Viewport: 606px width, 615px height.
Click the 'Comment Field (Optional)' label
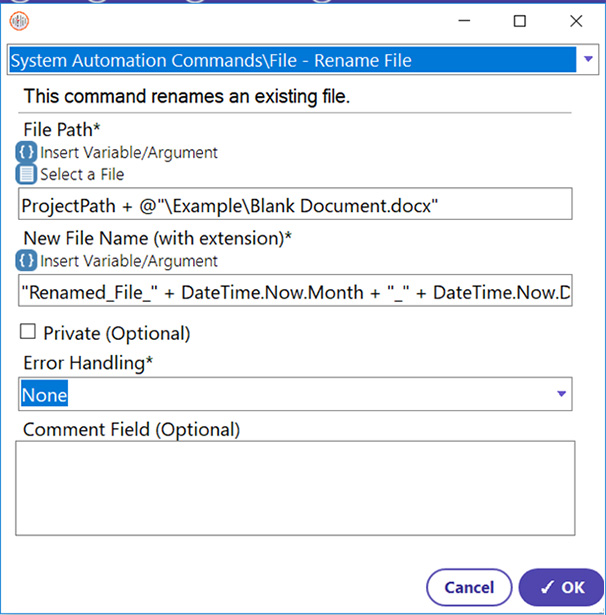point(131,429)
